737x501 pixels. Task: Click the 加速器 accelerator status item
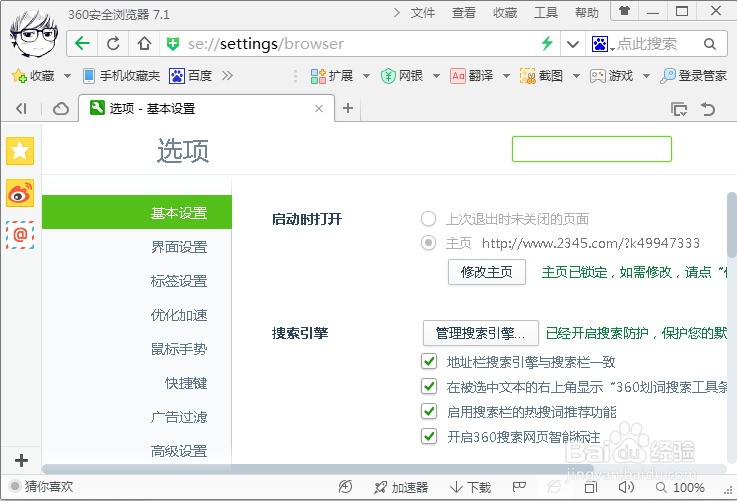point(401,487)
